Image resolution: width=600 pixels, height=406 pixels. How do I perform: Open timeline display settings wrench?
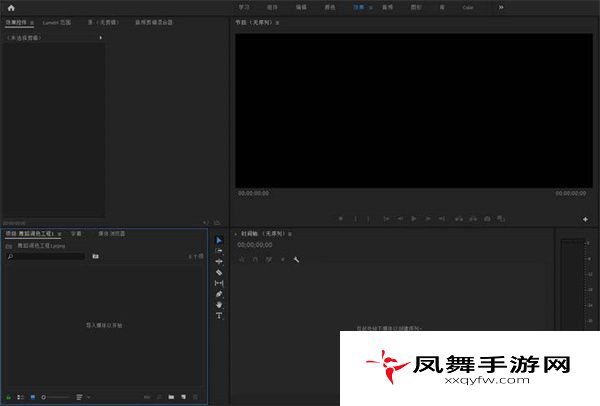(x=296, y=259)
